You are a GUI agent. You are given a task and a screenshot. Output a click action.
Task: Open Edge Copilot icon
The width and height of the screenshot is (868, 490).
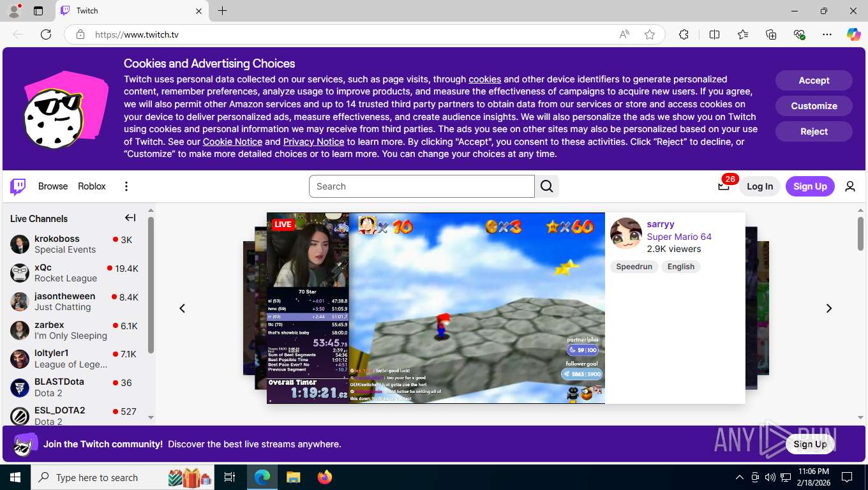point(854,34)
